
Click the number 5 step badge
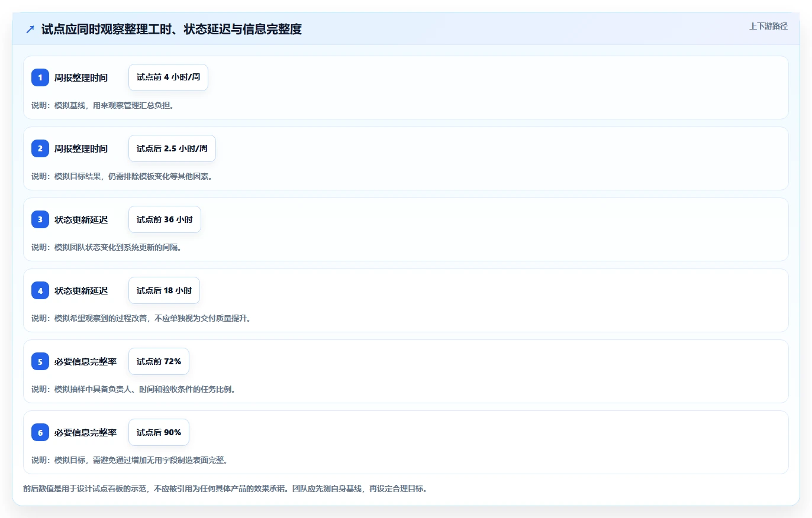(x=40, y=361)
